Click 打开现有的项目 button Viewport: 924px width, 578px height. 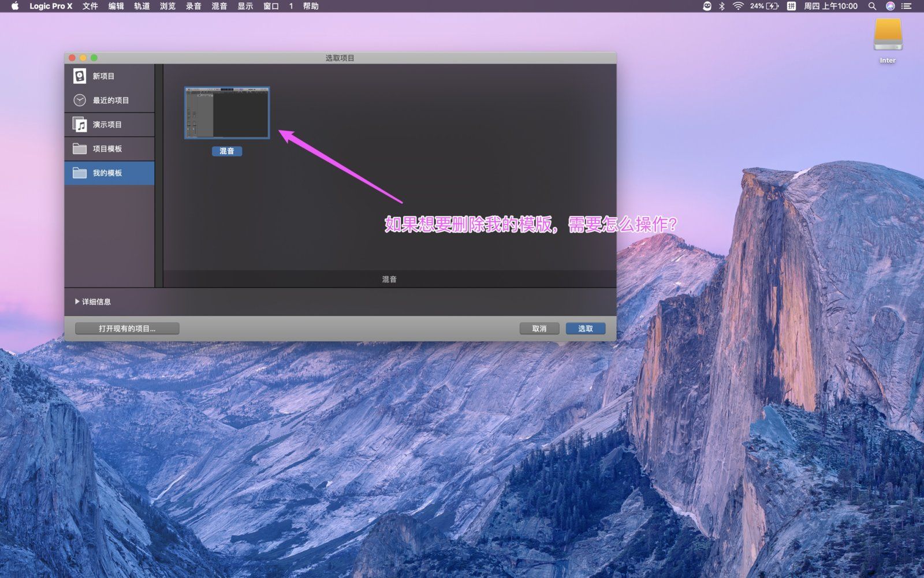pos(127,329)
